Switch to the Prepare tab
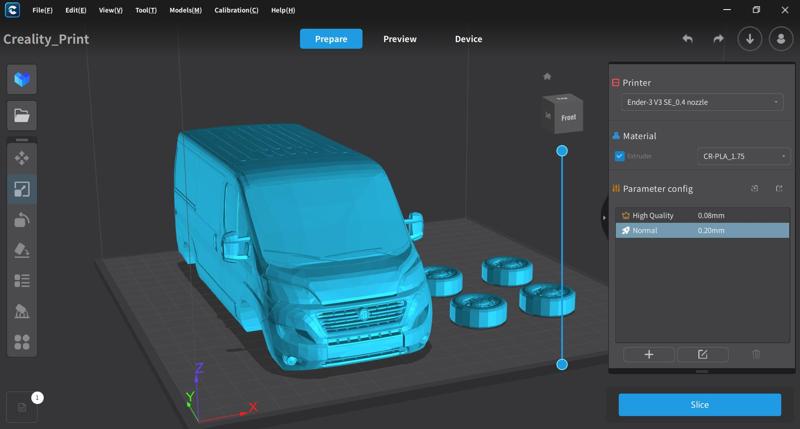Viewport: 800px width, 429px height. (x=331, y=39)
